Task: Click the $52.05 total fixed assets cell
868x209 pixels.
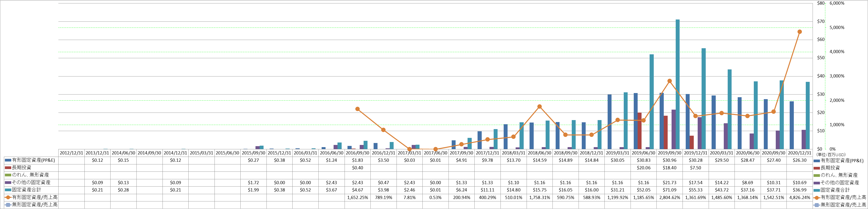Action: click(x=643, y=190)
